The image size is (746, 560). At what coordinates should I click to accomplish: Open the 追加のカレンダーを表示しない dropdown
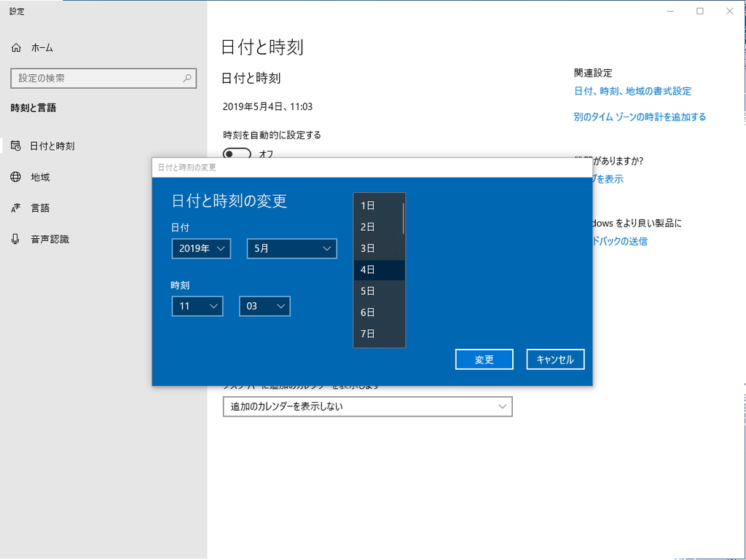coord(367,406)
